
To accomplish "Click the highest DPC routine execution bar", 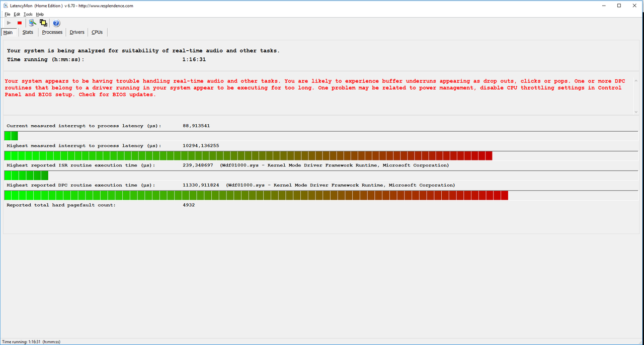I will pos(256,195).
